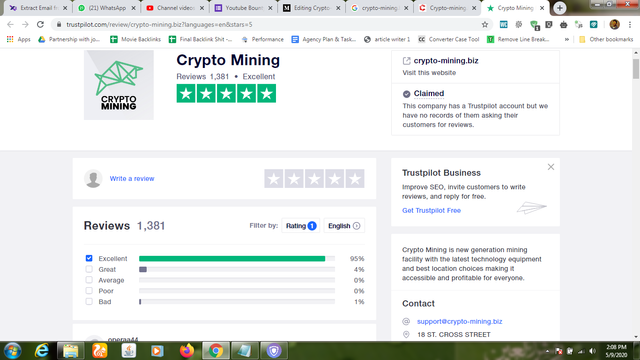This screenshot has height=360, width=640.
Task: Switch to the Google crypto-mining search tab
Action: pos(380,8)
